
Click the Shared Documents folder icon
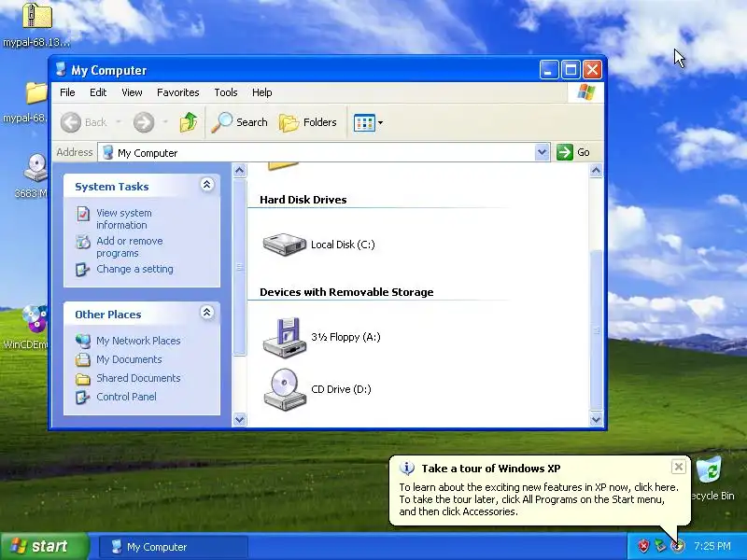coord(83,379)
